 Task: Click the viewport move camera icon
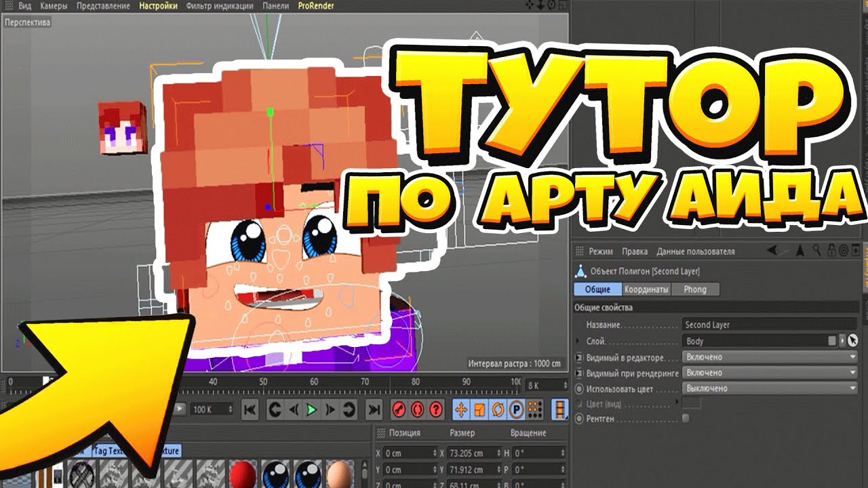pos(530,5)
